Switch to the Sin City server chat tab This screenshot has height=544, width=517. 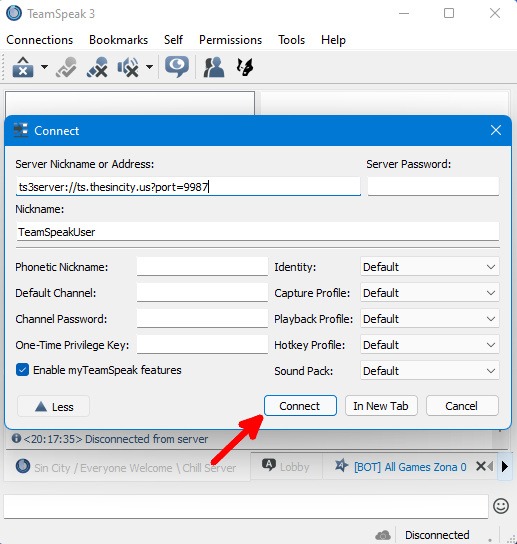[x=127, y=467]
